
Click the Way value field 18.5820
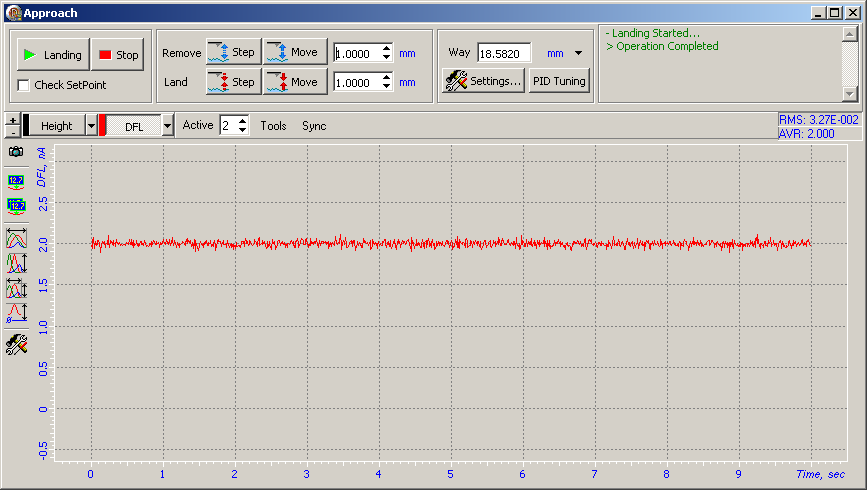504,54
